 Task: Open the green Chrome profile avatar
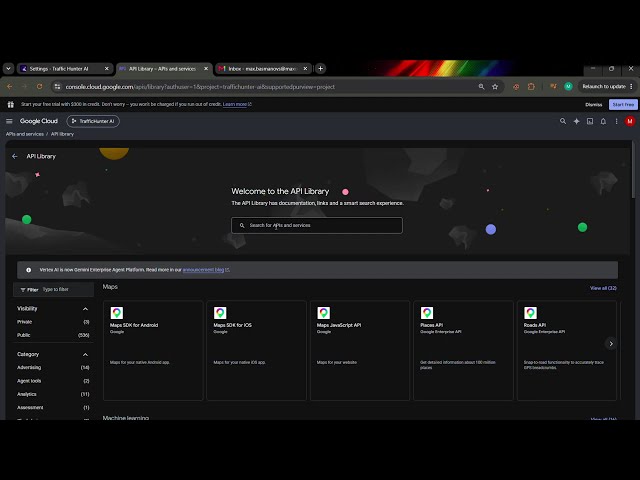coord(568,87)
